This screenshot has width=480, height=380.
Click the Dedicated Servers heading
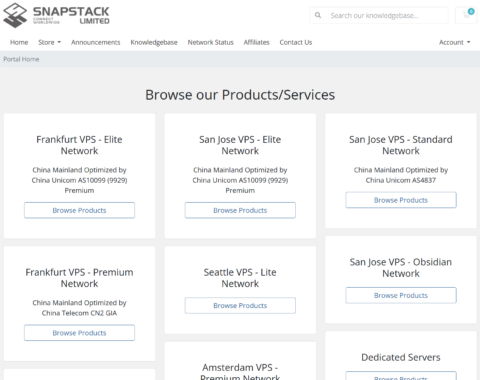(401, 357)
